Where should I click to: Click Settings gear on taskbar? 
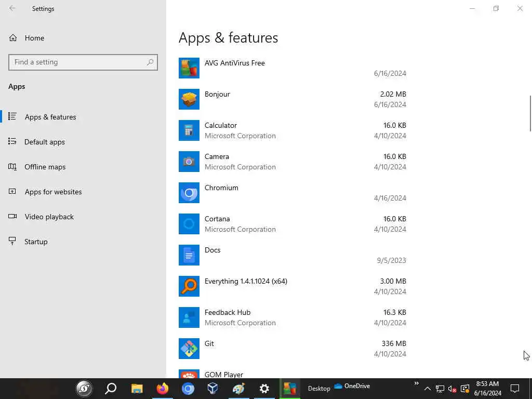point(264,389)
